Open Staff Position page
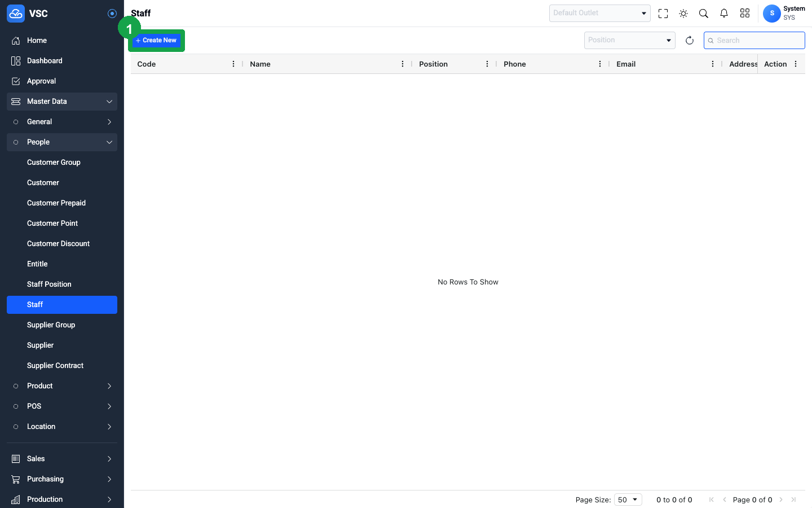The height and width of the screenshot is (508, 812). (62, 284)
